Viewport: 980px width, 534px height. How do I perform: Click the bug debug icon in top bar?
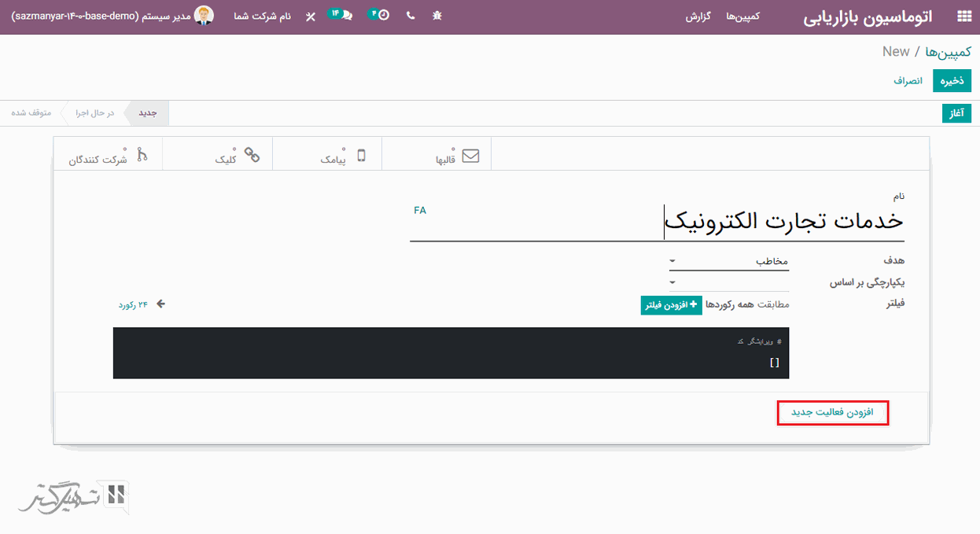coord(437,16)
